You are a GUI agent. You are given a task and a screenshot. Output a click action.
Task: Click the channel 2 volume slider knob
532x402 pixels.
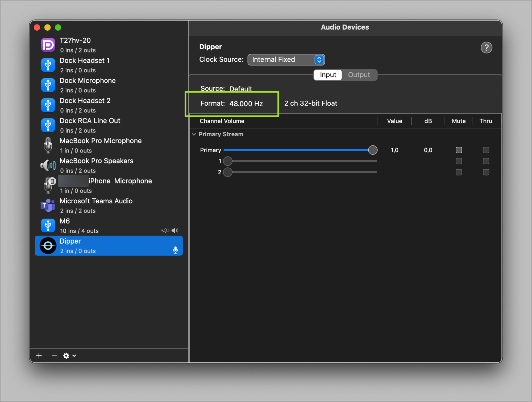click(x=228, y=172)
